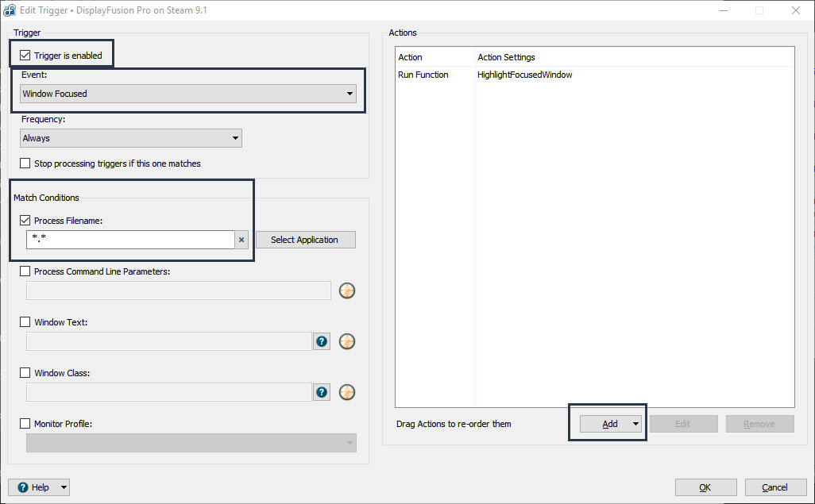Click the DisplayFusion title bar app icon
This screenshot has width=815, height=504.
pyautogui.click(x=10, y=10)
